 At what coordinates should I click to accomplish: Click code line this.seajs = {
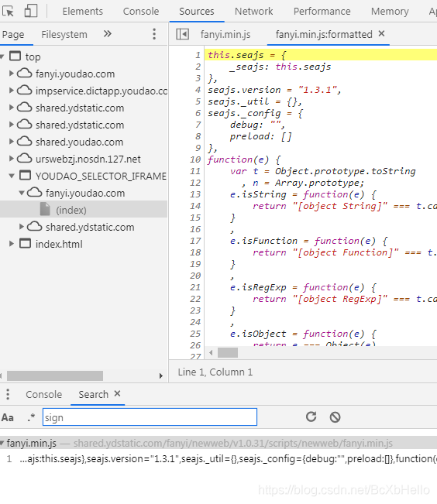pyautogui.click(x=246, y=55)
